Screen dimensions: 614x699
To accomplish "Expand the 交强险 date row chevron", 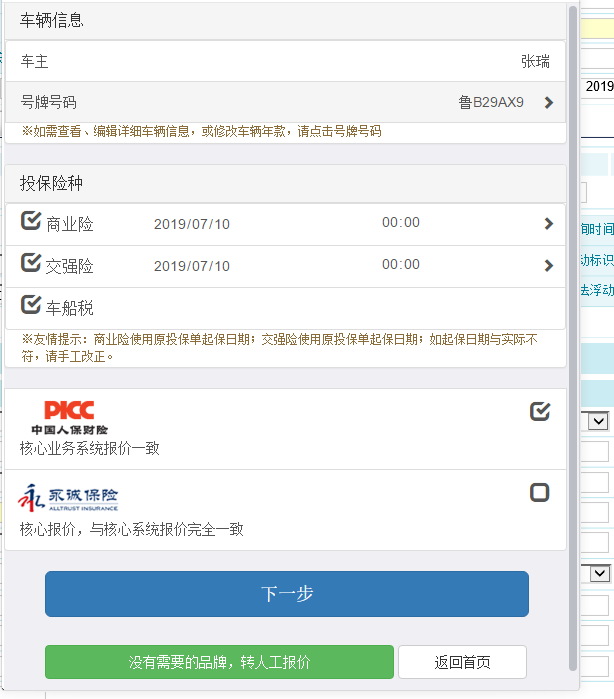I will click(x=549, y=266).
